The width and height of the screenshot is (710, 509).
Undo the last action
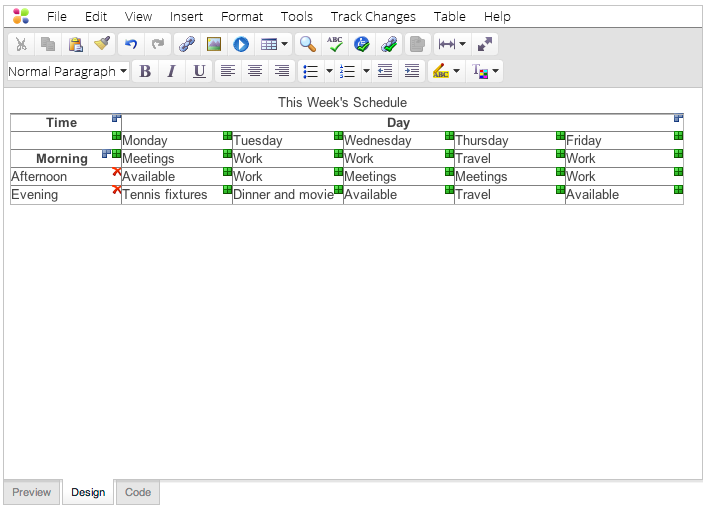131,44
